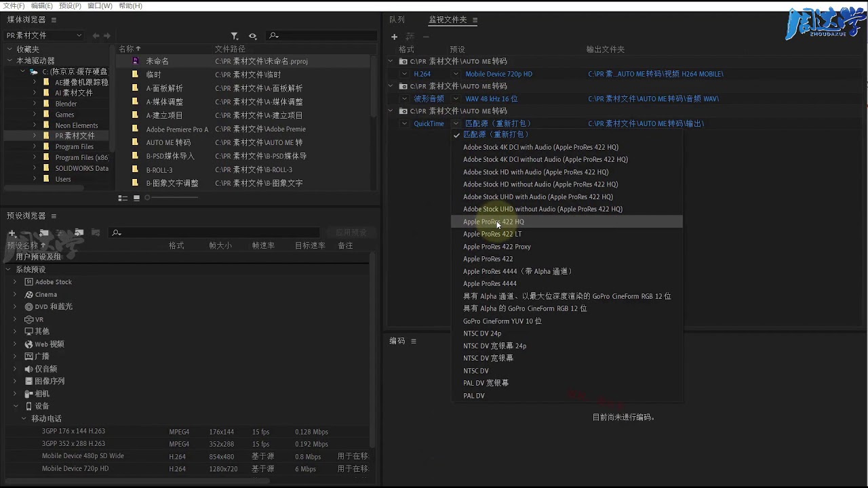
Task: Collapse the 移动电话 preset subgroup
Action: coord(24,419)
